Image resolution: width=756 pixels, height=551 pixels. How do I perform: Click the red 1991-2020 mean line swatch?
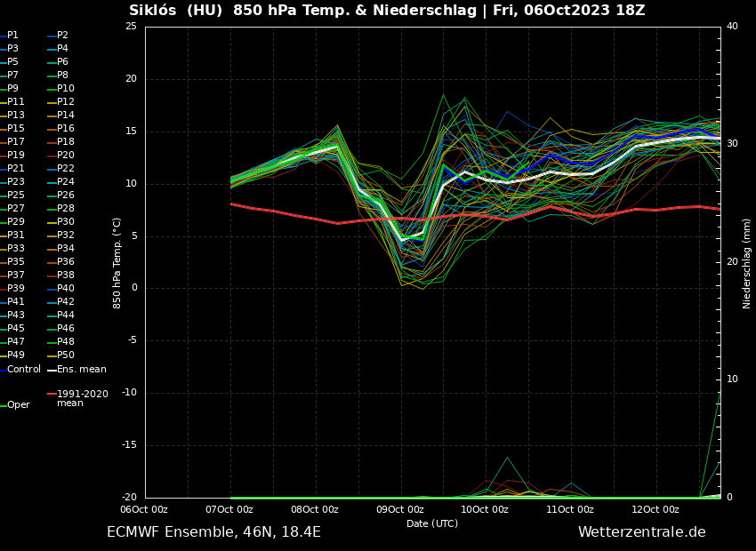point(52,394)
